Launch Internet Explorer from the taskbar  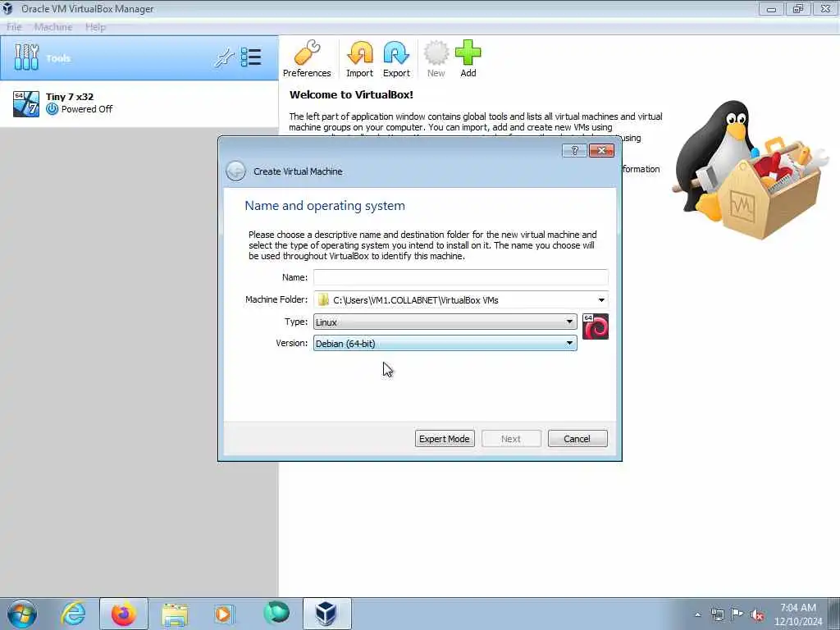pos(73,614)
